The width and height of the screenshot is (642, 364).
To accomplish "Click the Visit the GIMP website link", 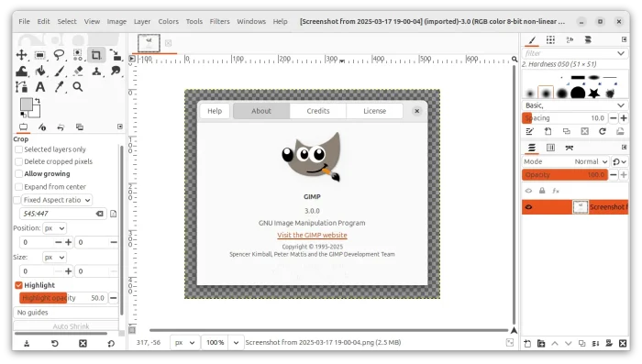I will [312, 235].
